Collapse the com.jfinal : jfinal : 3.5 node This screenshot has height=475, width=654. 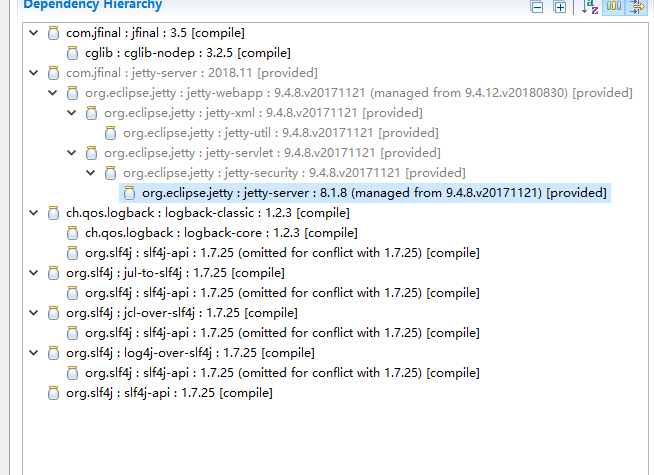[34, 32]
